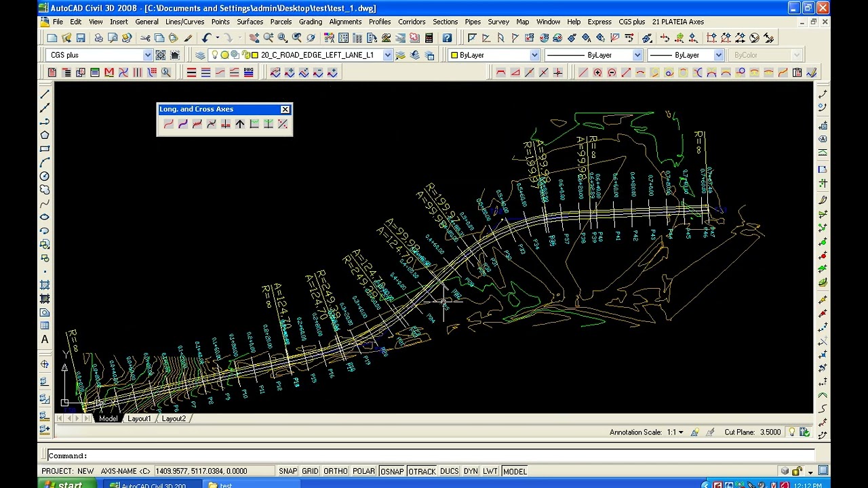Image resolution: width=868 pixels, height=488 pixels.
Task: Toggle OTRACK in status bar
Action: (x=422, y=471)
